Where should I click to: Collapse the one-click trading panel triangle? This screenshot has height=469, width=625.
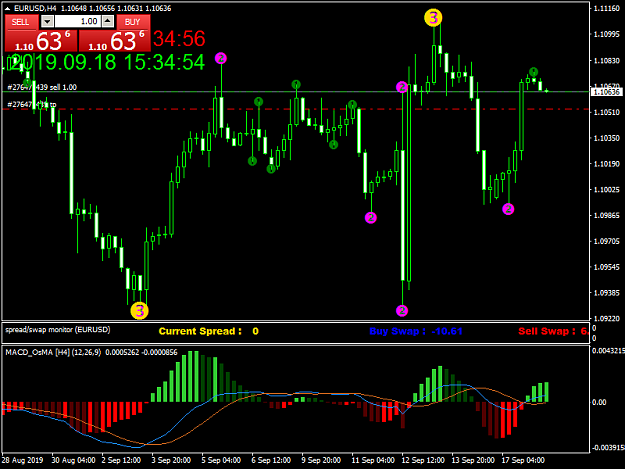[x=8, y=8]
